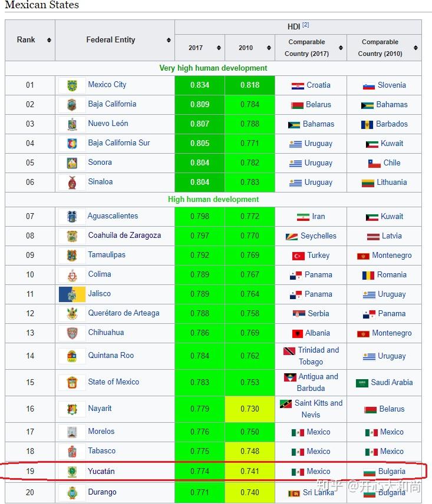The width and height of the screenshot is (432, 504).
Task: Open the Querétaro de Arteaga link
Action: [124, 313]
